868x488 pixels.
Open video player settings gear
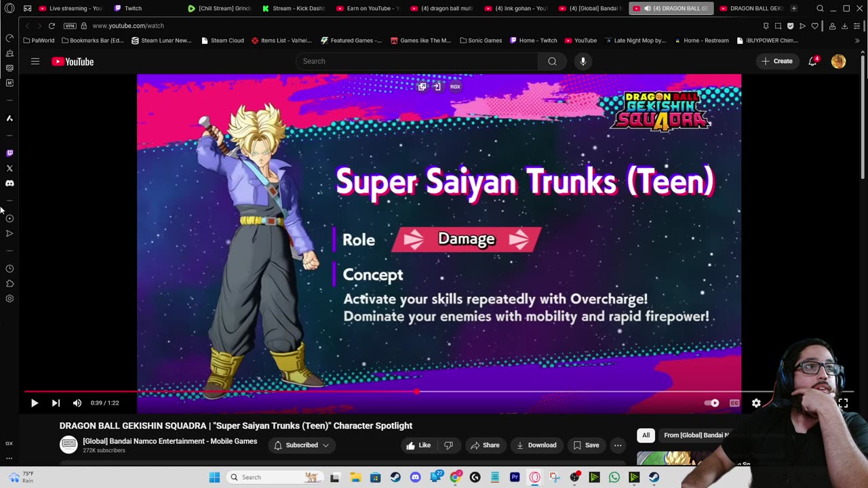756,403
